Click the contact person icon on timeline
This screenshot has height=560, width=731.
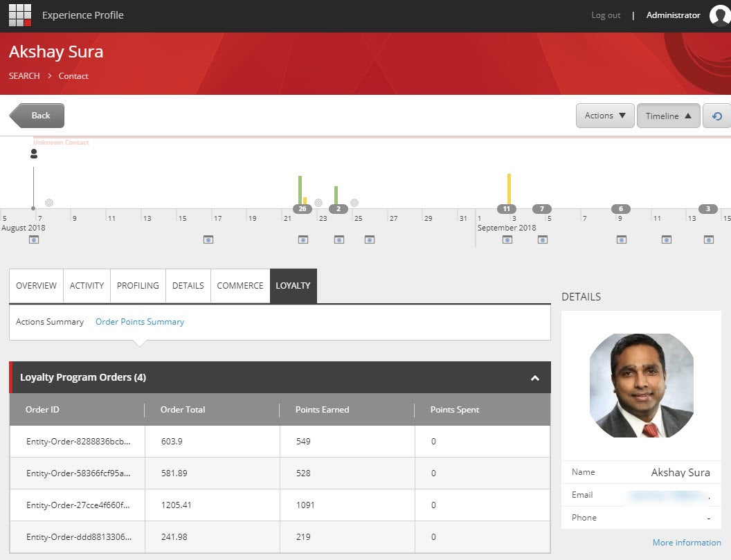click(33, 154)
